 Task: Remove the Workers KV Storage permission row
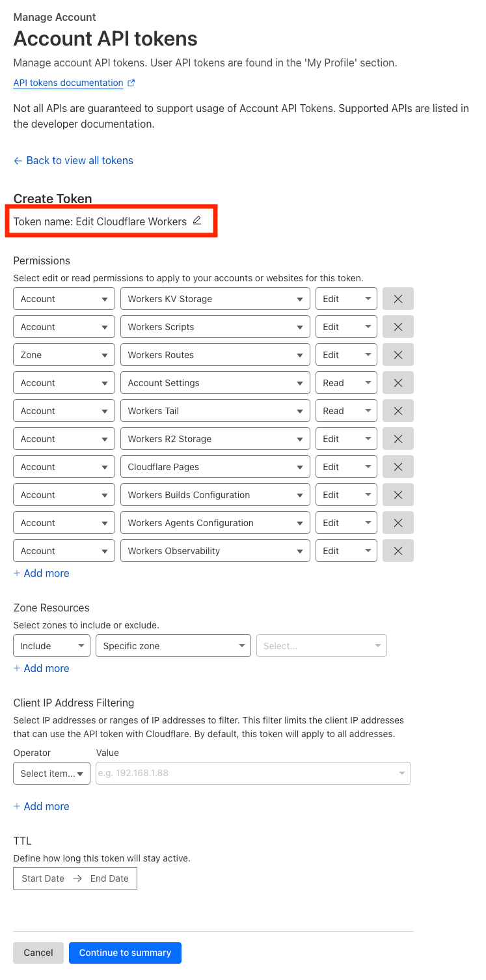398,299
